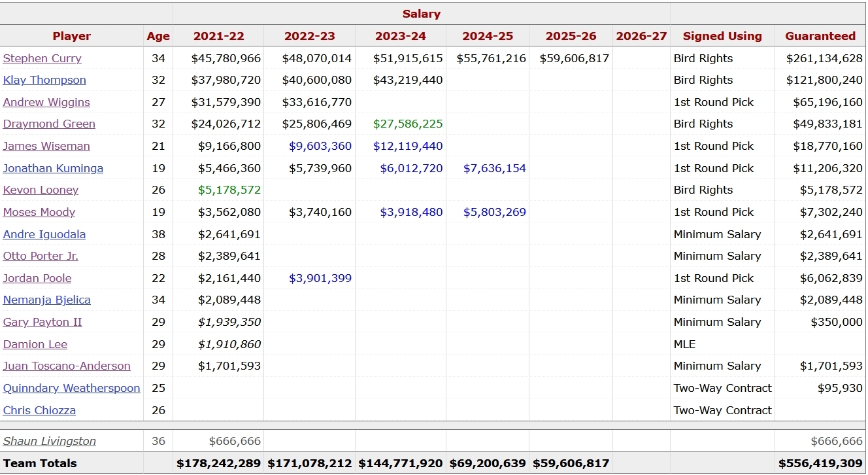
Task: Sort by Player column header
Action: point(72,36)
